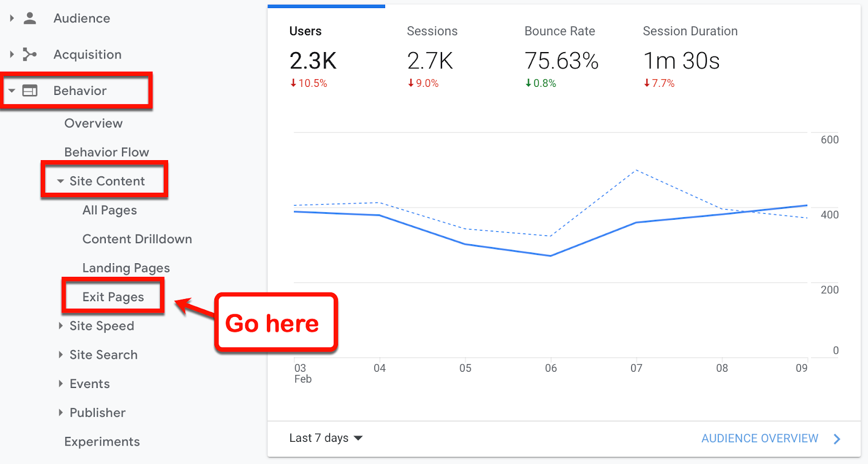Expand the Site Search submenu arrow
The height and width of the screenshot is (464, 868).
[60, 354]
